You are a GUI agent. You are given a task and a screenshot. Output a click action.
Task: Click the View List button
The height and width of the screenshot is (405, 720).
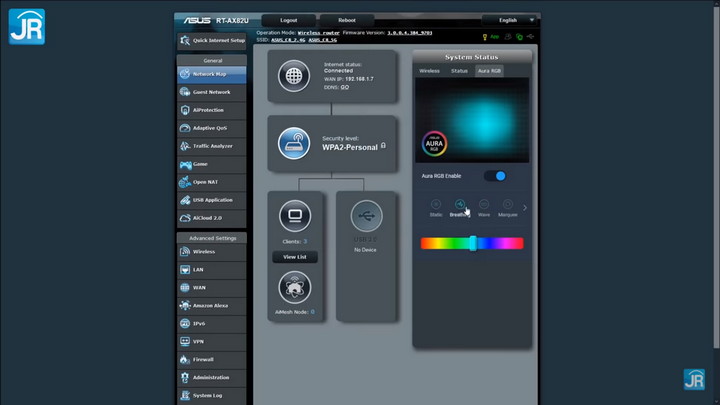295,257
